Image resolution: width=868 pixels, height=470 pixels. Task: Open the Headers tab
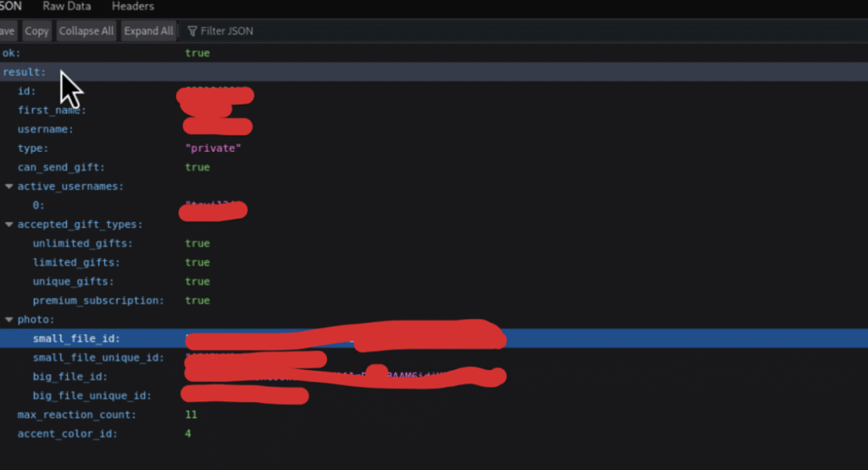(x=133, y=7)
